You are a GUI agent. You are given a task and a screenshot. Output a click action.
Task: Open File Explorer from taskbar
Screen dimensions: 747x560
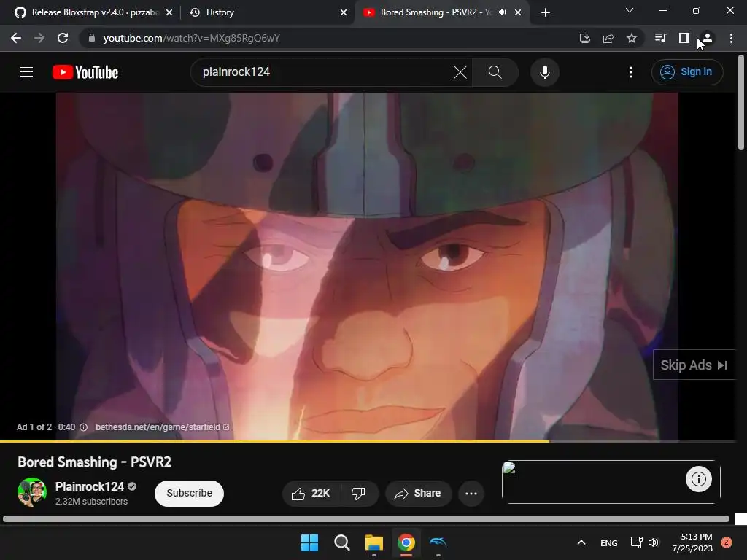374,542
